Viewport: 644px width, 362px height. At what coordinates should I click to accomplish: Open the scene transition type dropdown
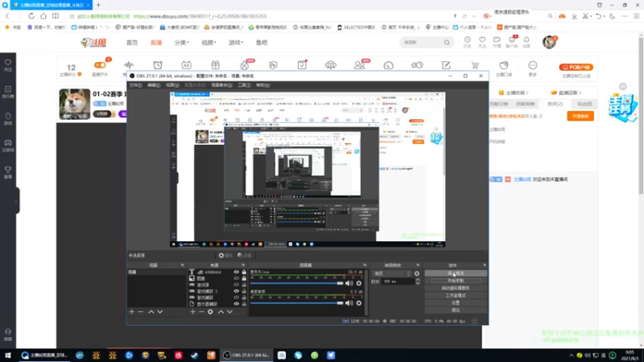click(391, 274)
